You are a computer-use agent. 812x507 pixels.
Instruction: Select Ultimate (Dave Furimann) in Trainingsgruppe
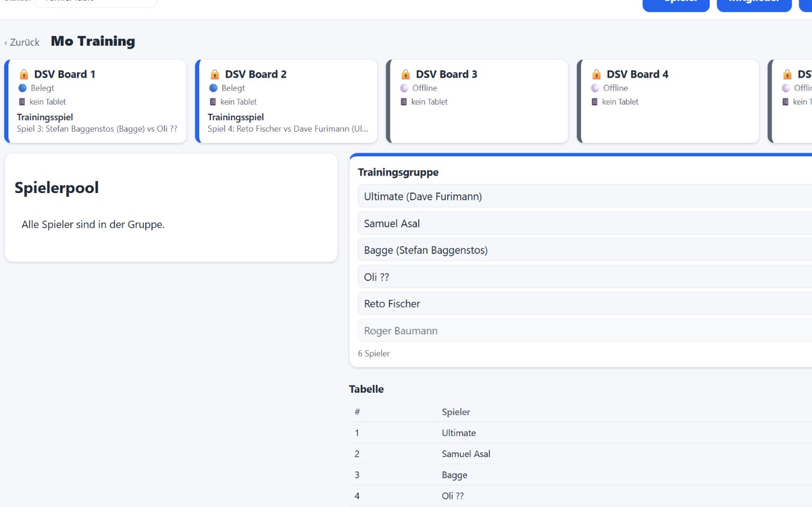585,196
